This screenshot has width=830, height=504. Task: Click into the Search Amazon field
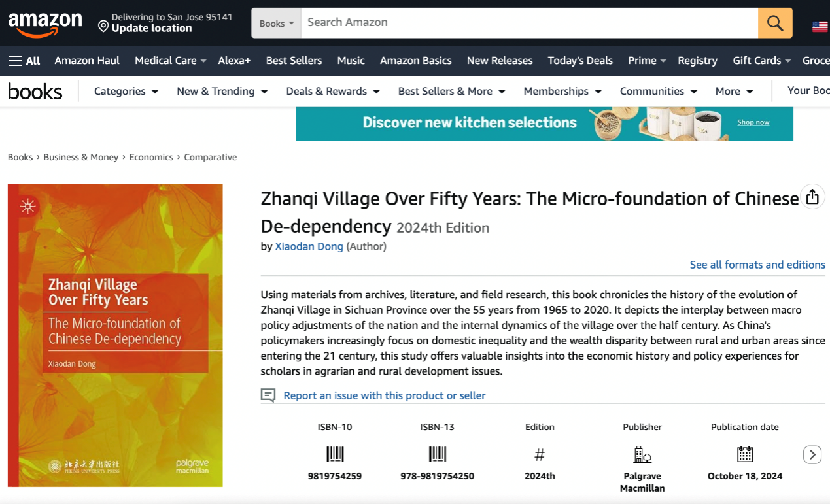(530, 23)
